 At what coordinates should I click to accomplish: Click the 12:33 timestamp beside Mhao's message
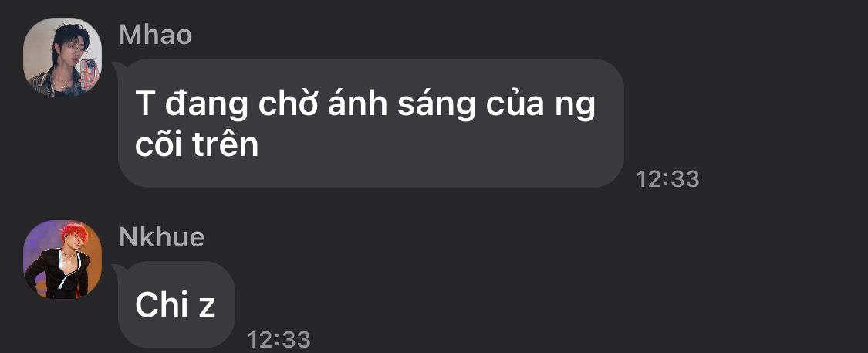(x=667, y=179)
